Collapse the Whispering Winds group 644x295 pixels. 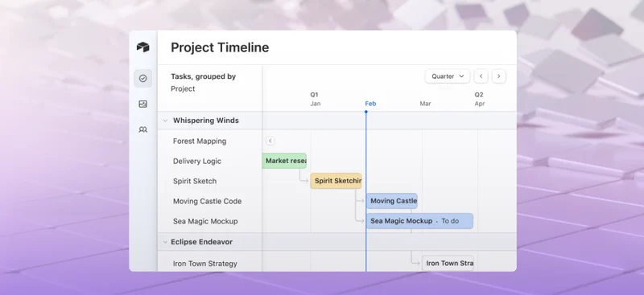click(x=166, y=121)
